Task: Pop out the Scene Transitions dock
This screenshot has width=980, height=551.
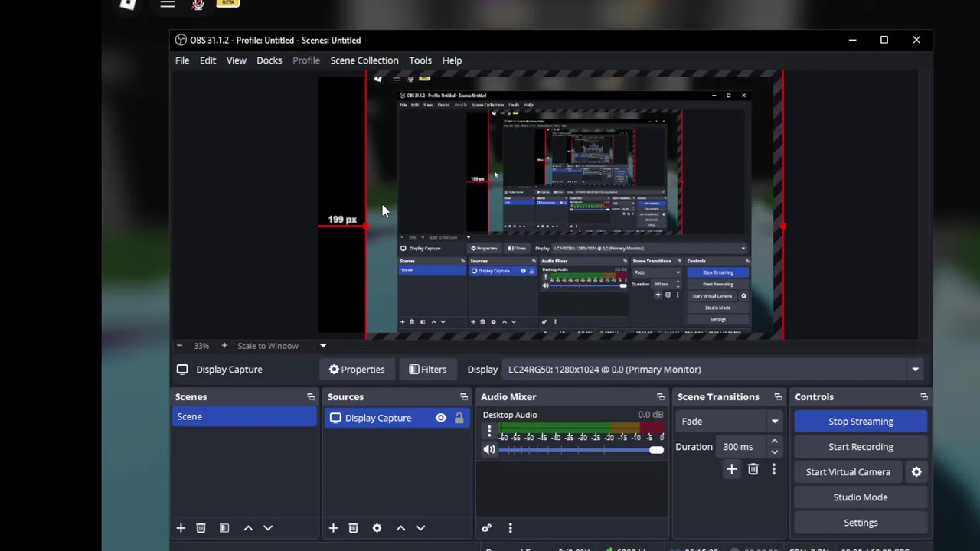Action: (778, 397)
